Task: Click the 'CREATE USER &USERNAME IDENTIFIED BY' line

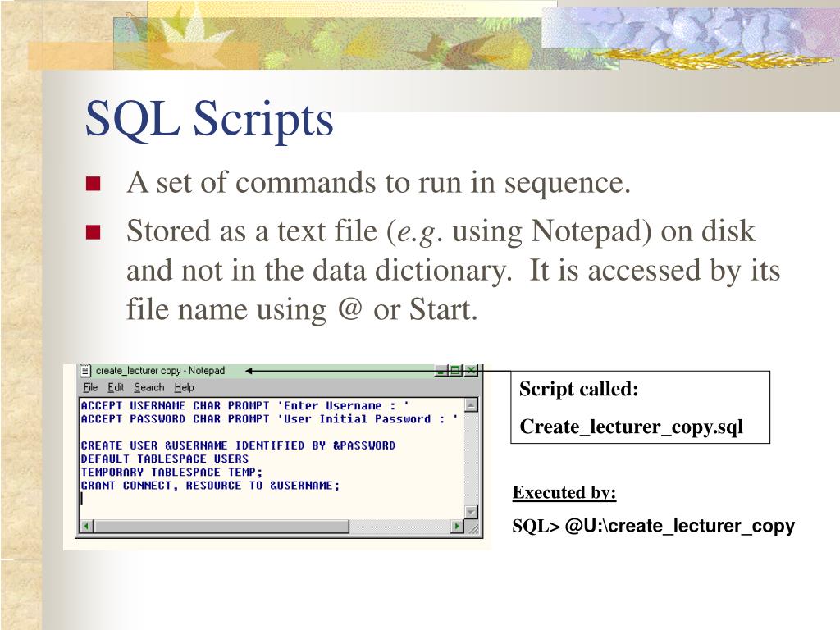Action: tap(238, 445)
